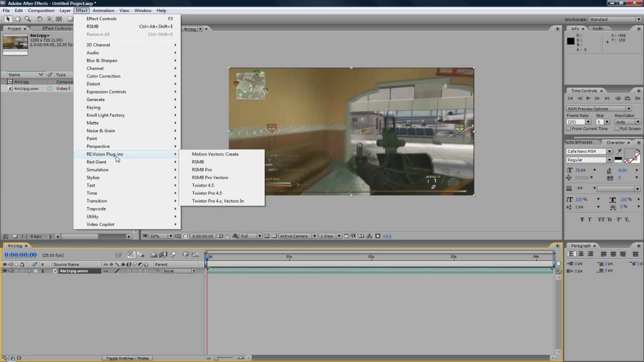This screenshot has width=644, height=362.
Task: Click the black info color swatch
Action: tap(571, 41)
